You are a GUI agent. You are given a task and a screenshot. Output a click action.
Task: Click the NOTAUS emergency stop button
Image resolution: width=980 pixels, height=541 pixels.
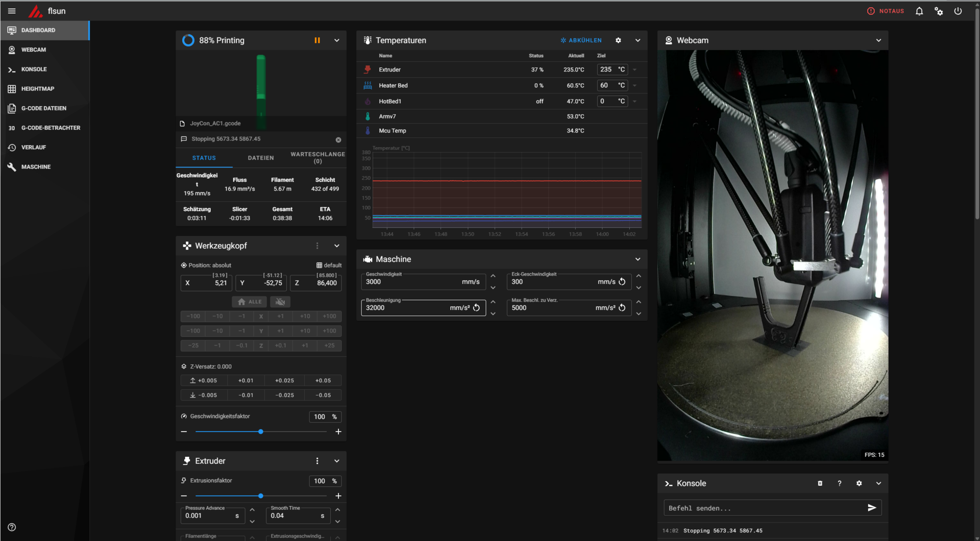point(886,11)
